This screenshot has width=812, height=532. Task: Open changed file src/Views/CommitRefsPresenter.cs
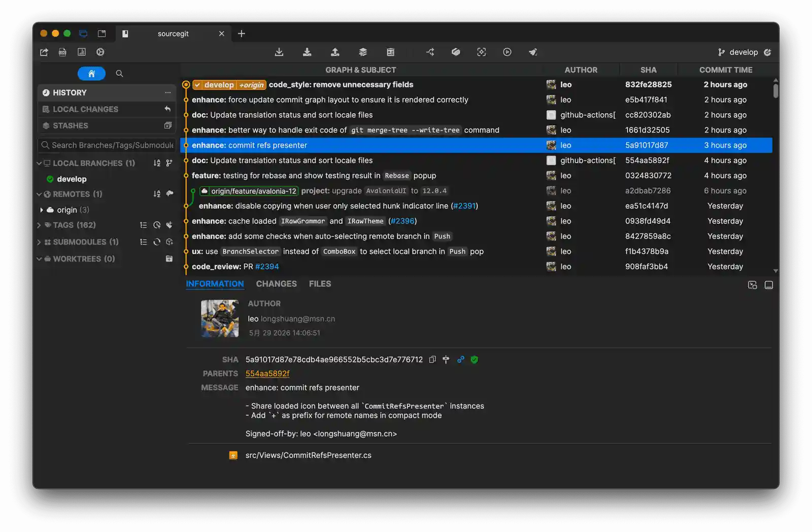(309, 455)
